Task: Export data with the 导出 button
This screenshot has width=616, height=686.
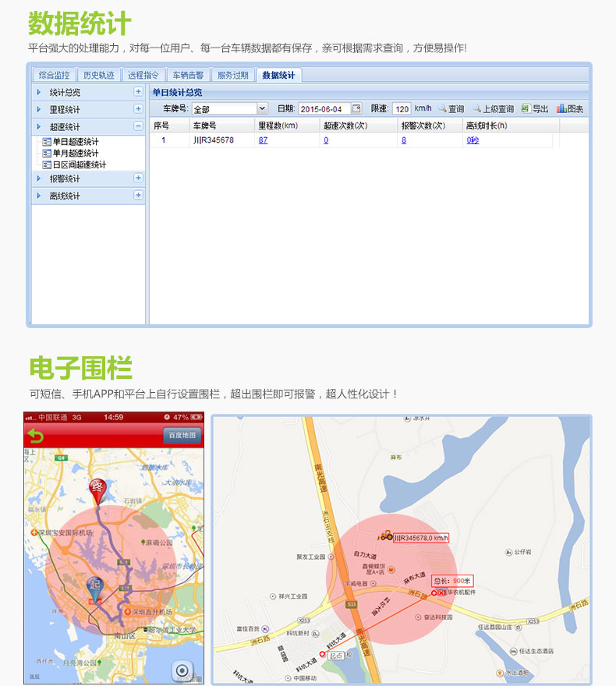Action: click(x=535, y=109)
